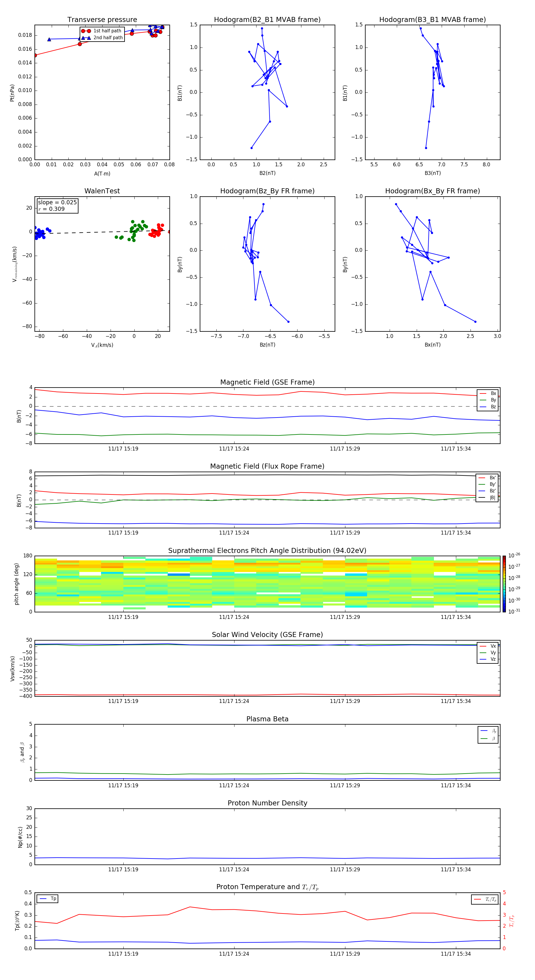Click the "Plasma Beta" plot title

tap(267, 719)
